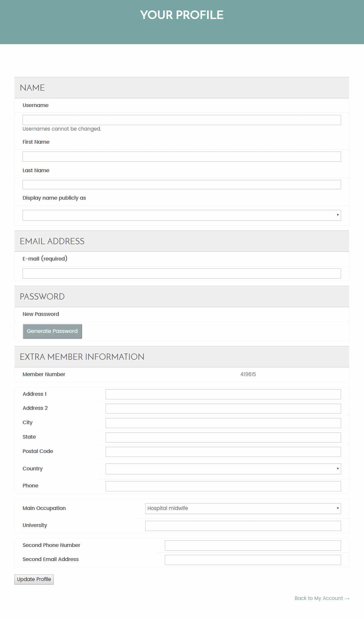This screenshot has height=618, width=364.
Task: Expand the Country dropdown list
Action: point(223,469)
